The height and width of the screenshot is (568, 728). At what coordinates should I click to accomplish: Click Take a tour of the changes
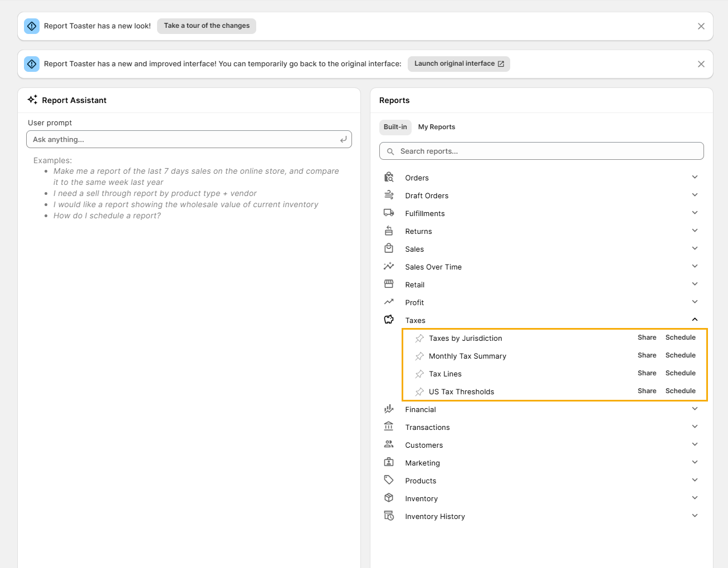pyautogui.click(x=207, y=26)
